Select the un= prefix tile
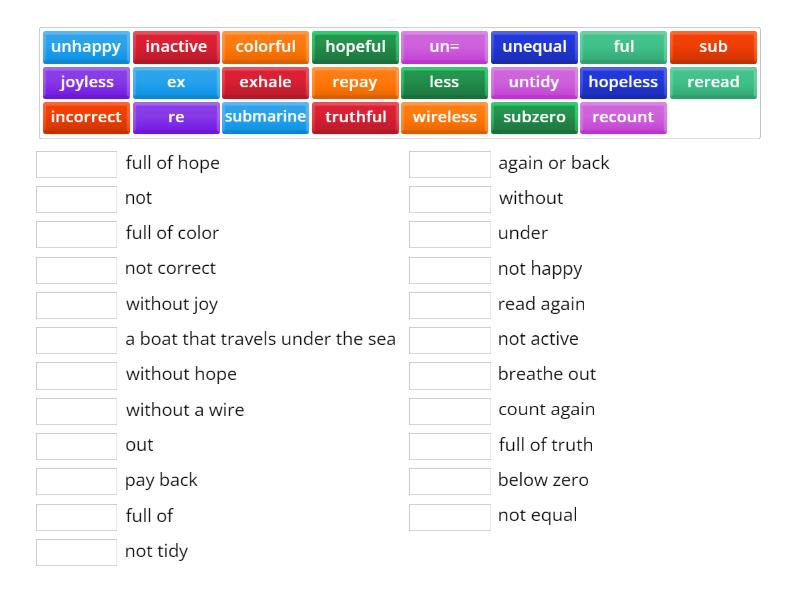The height and width of the screenshot is (600, 800). click(x=444, y=46)
